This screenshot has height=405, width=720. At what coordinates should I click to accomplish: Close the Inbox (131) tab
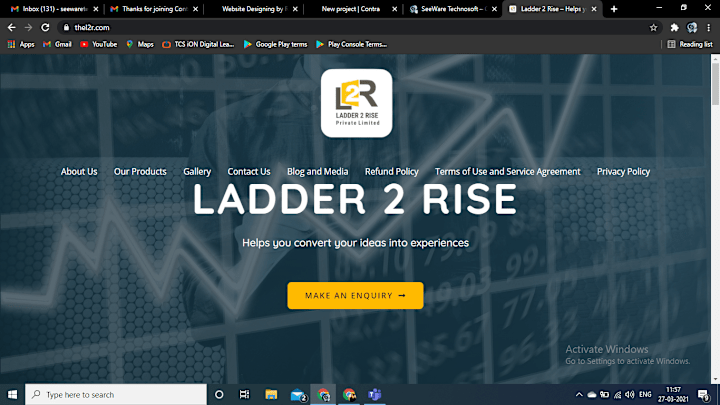point(96,9)
